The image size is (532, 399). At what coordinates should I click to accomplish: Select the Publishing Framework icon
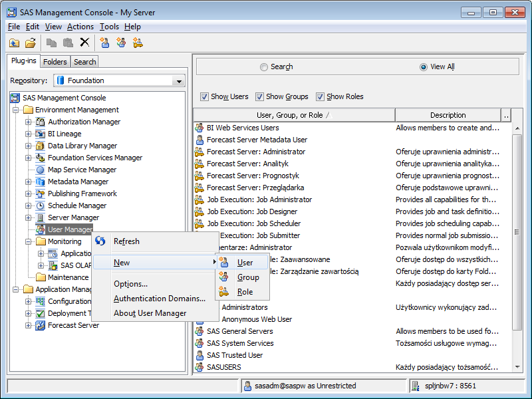click(x=41, y=194)
